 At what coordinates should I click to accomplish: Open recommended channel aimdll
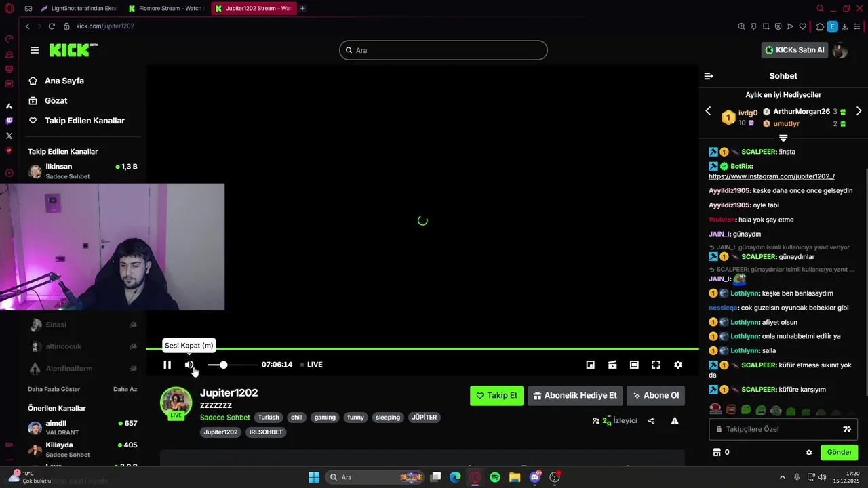(x=83, y=428)
